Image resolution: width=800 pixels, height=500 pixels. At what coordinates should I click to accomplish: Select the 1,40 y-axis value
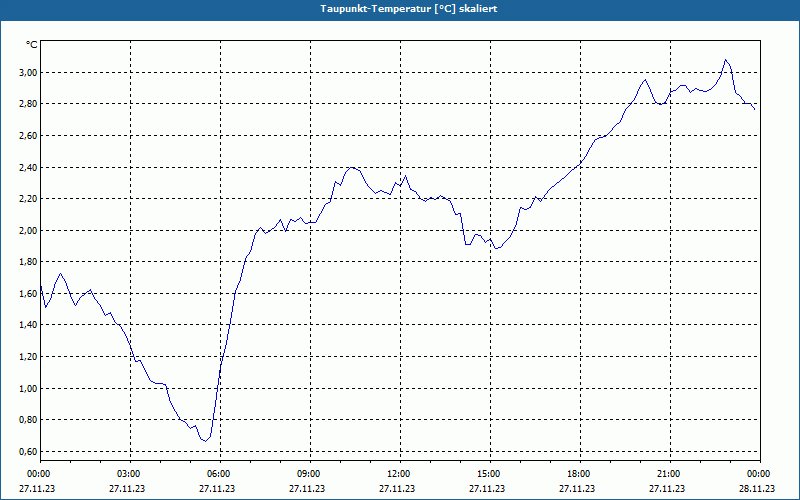tap(30, 325)
